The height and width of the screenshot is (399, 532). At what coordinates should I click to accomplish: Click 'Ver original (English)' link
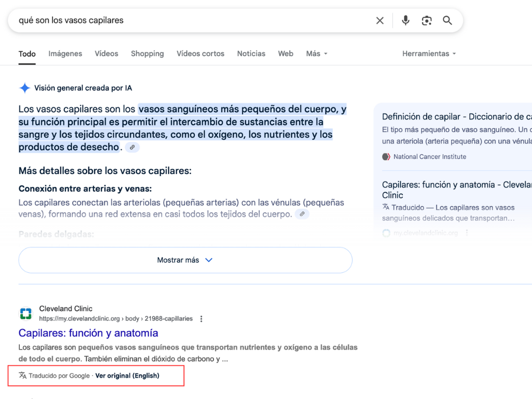tap(127, 376)
